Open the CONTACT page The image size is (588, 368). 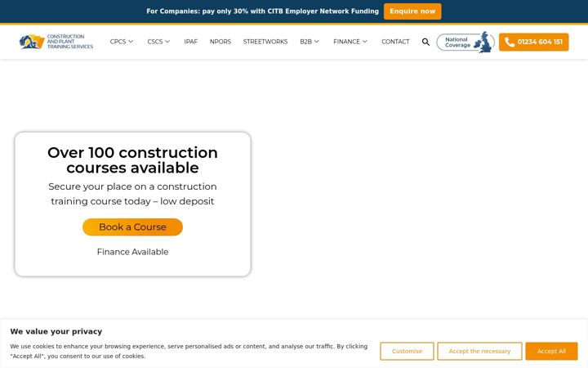pos(395,42)
